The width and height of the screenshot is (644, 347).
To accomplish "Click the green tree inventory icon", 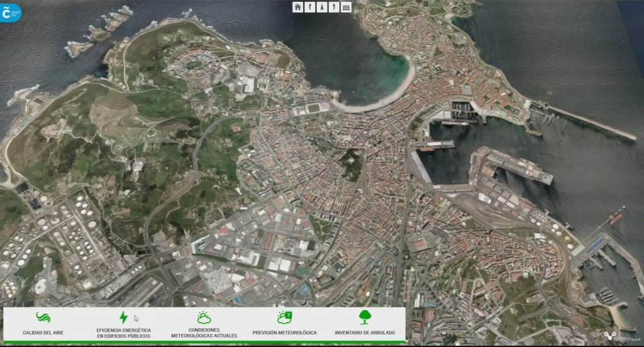I will (x=365, y=317).
